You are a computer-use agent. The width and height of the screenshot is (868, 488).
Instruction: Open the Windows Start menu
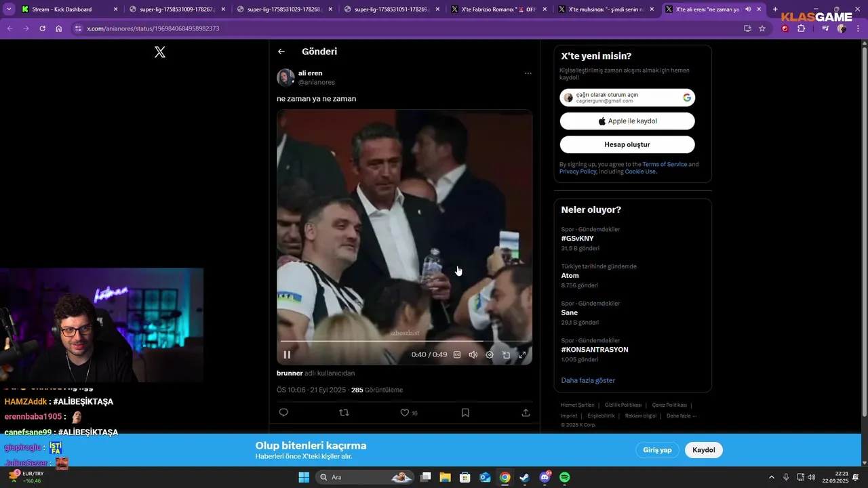pos(304,477)
